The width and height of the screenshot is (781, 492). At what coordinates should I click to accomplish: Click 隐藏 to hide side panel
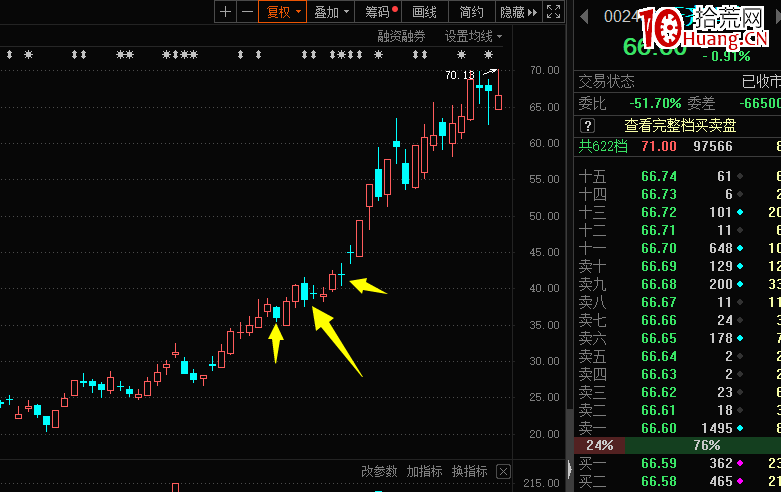[x=519, y=11]
